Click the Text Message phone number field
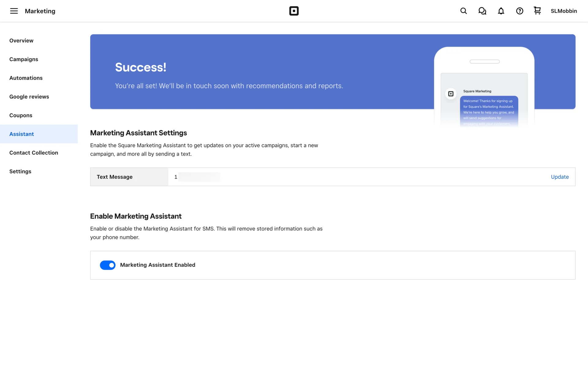The height and width of the screenshot is (368, 588). [x=198, y=177]
